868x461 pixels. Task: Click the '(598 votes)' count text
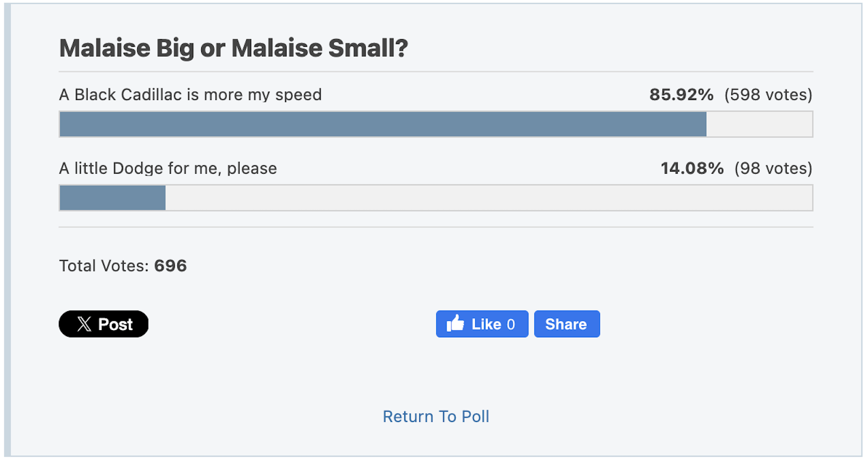click(768, 95)
